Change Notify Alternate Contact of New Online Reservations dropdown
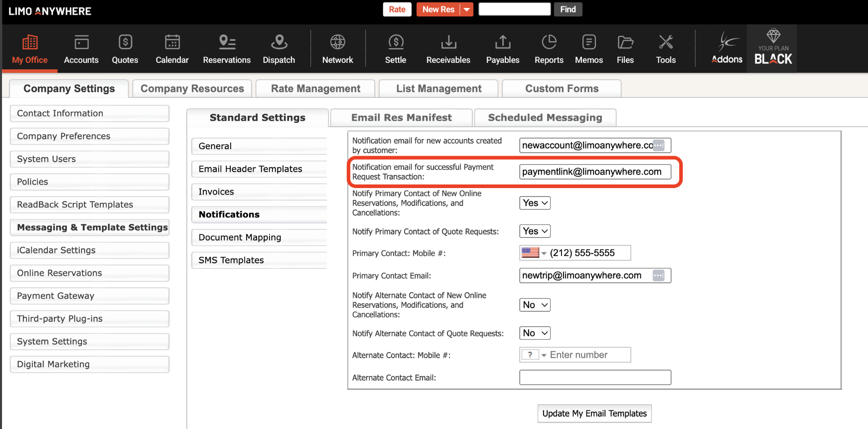Image resolution: width=868 pixels, height=429 pixels. [x=535, y=305]
